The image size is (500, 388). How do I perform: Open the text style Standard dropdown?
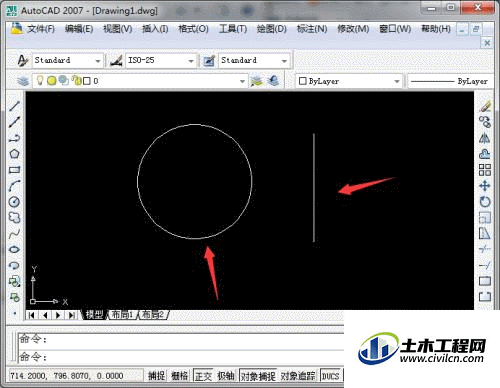coord(98,61)
